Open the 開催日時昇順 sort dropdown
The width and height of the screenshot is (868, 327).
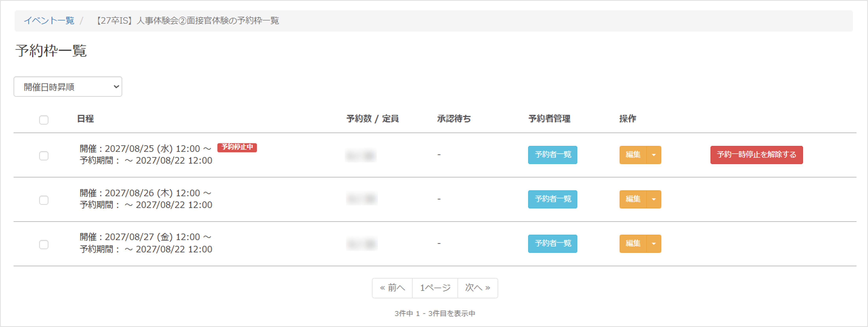click(68, 87)
